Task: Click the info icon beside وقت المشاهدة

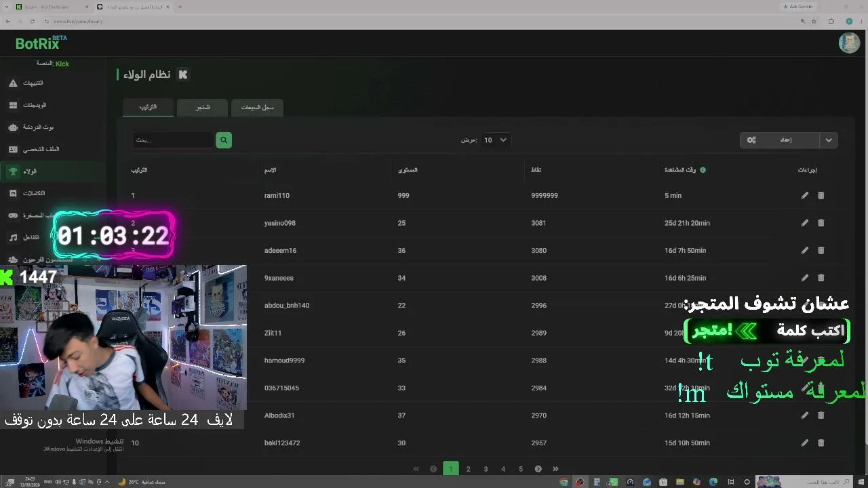Action: pos(703,170)
